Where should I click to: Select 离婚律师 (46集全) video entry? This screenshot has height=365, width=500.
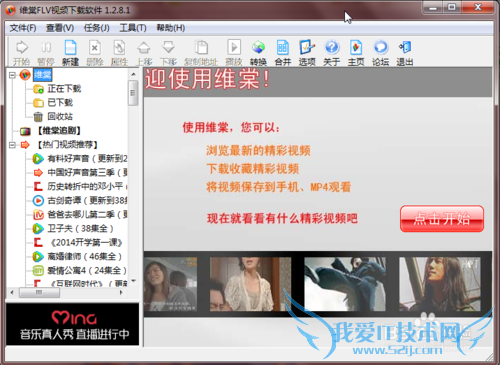coord(85,257)
